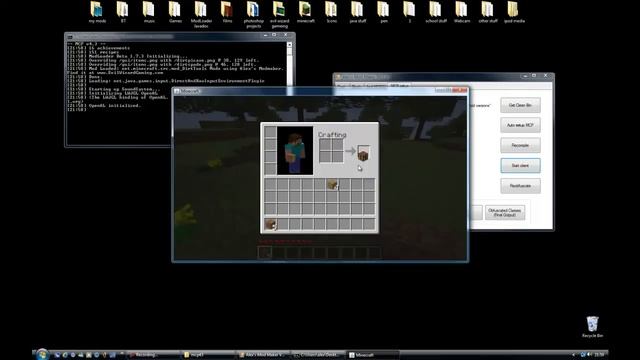Viewport: 640px width, 360px height.
Task: Switch to the Minecraft taskbar button
Action: click(x=372, y=355)
